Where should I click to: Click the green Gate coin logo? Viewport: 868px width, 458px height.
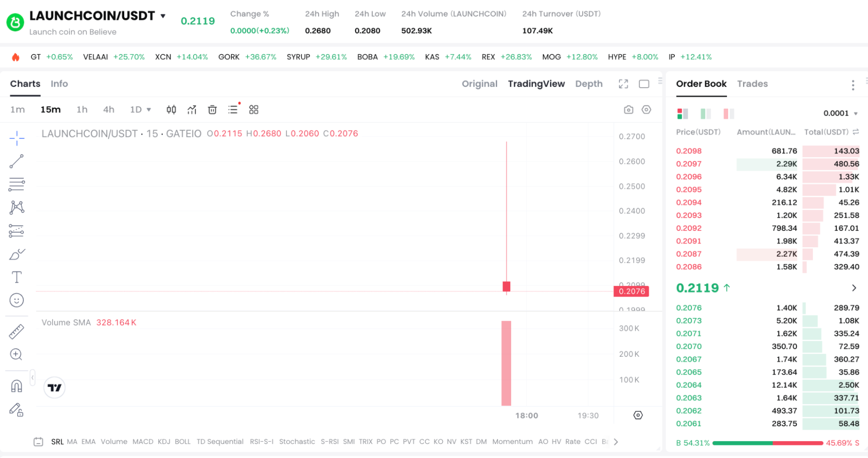pyautogui.click(x=15, y=22)
